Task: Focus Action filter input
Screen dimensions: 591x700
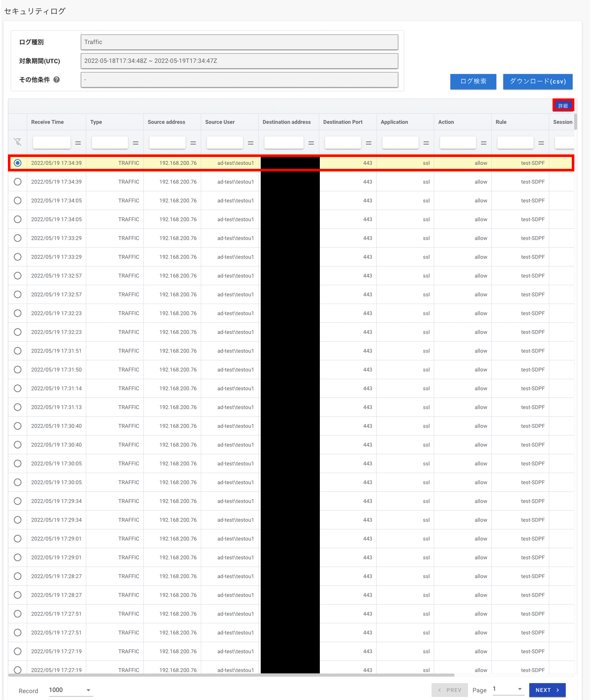Action: pos(458,143)
